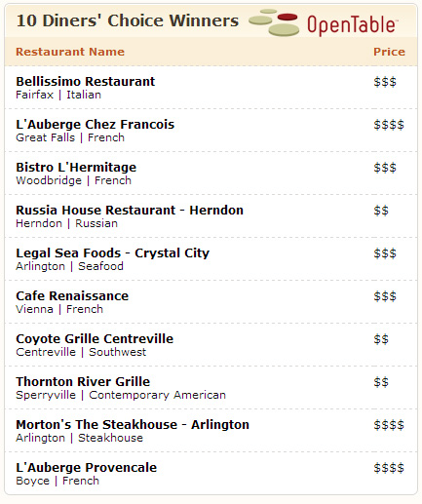
Task: Select L'Auberge Provencale restaurant
Action: 87,468
